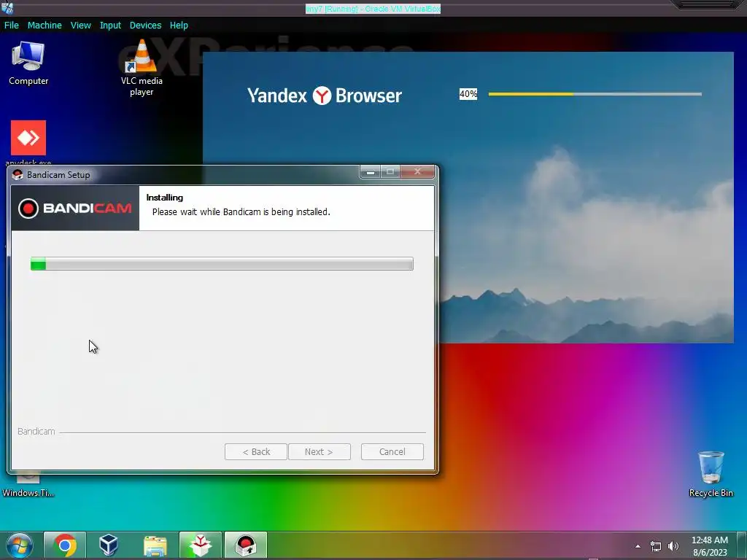Open Windows Explorer from the taskbar

coord(155,545)
